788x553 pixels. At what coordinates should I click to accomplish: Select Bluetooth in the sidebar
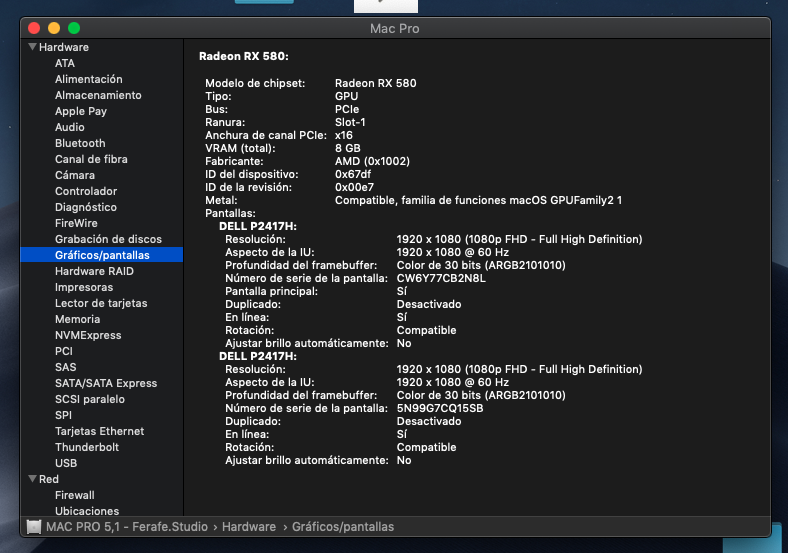(x=80, y=143)
